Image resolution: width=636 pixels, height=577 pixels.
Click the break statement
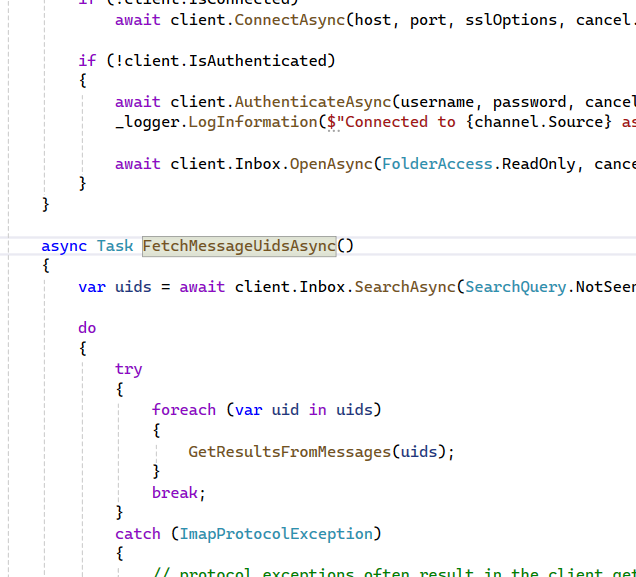coord(176,492)
